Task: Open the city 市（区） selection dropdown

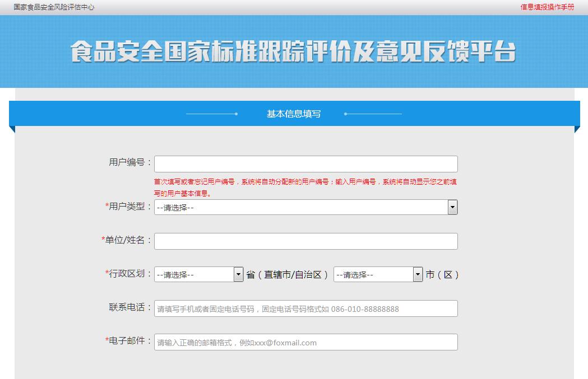Action: tap(378, 275)
